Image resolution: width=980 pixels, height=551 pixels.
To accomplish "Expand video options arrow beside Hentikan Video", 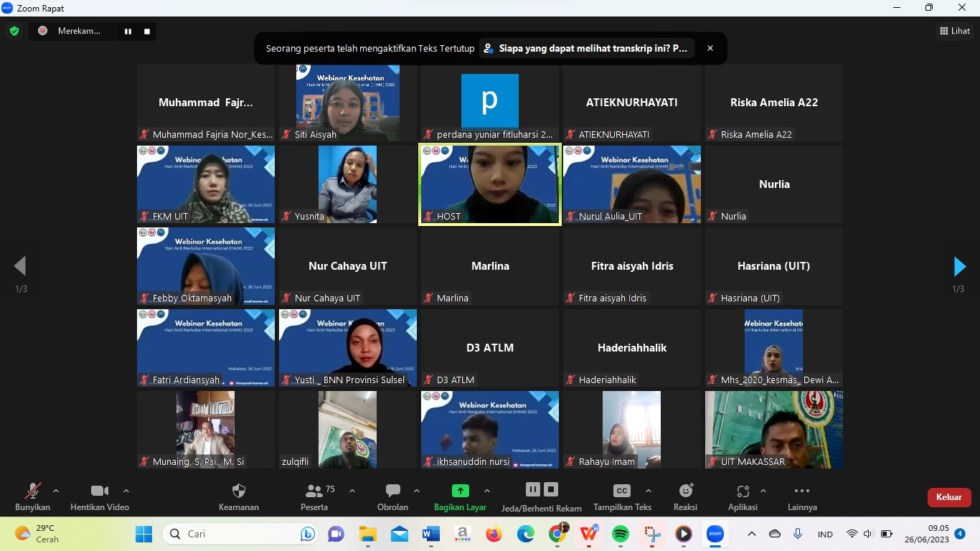I will (126, 491).
